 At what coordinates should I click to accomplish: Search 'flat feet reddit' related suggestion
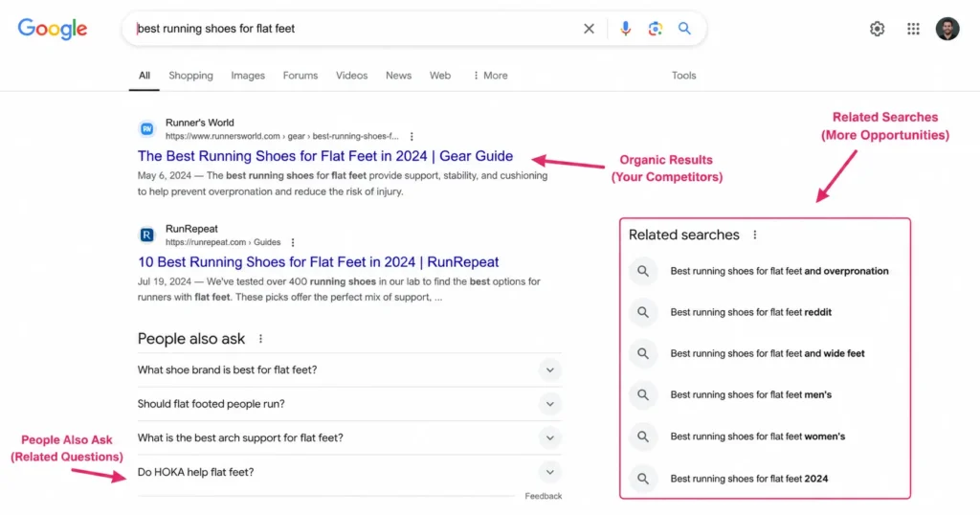(750, 312)
